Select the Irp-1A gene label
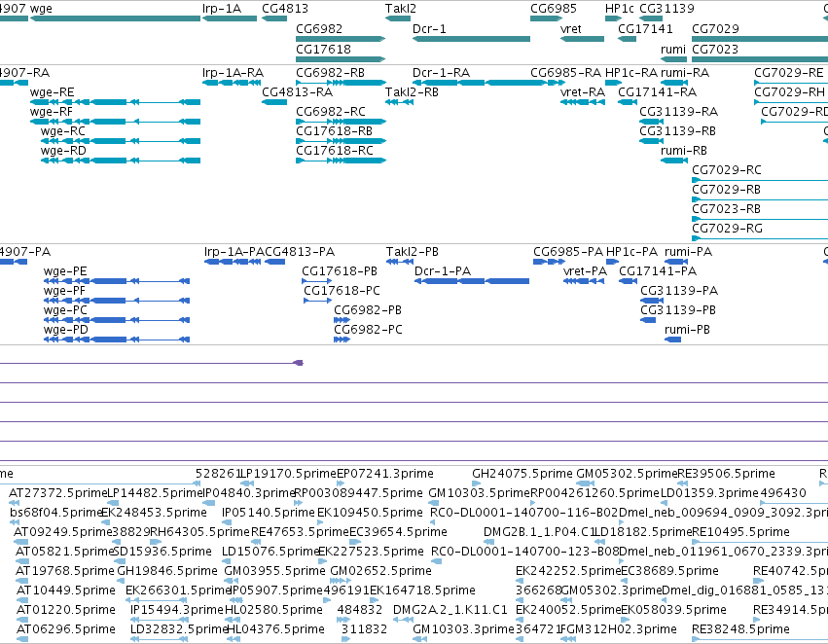Viewport: 828px width, 644px height. (222, 9)
